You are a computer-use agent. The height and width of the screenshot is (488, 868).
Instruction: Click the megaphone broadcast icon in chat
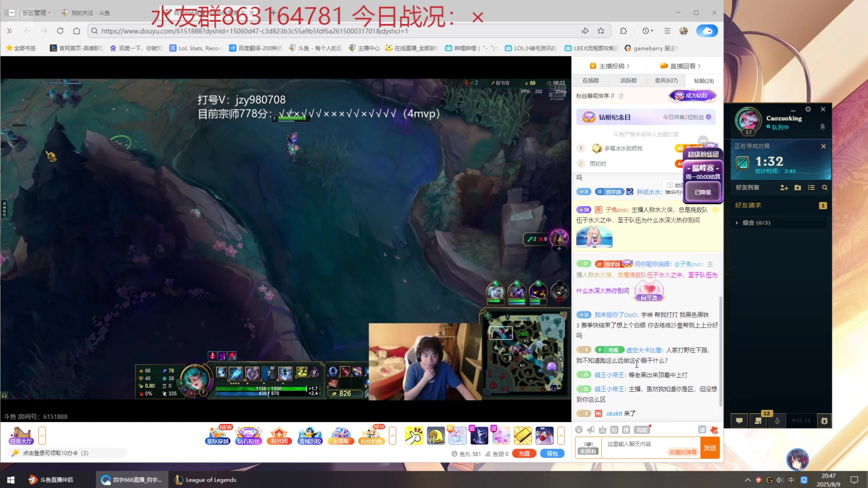(591, 430)
